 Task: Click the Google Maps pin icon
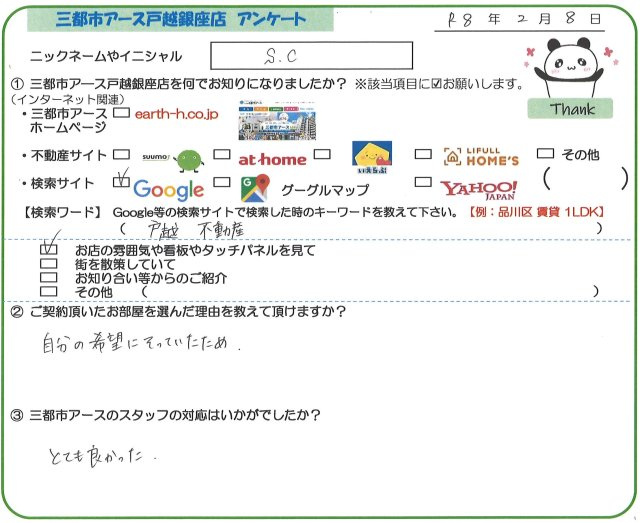(255, 188)
